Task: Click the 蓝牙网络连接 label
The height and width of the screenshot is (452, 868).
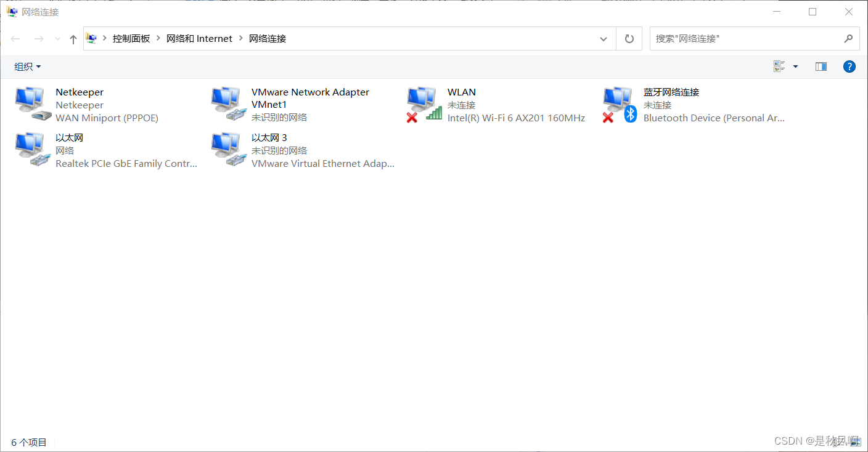Action: [671, 92]
